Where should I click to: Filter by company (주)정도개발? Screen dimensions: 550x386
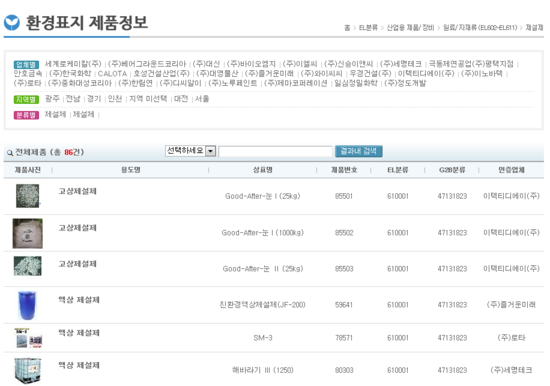pos(405,83)
